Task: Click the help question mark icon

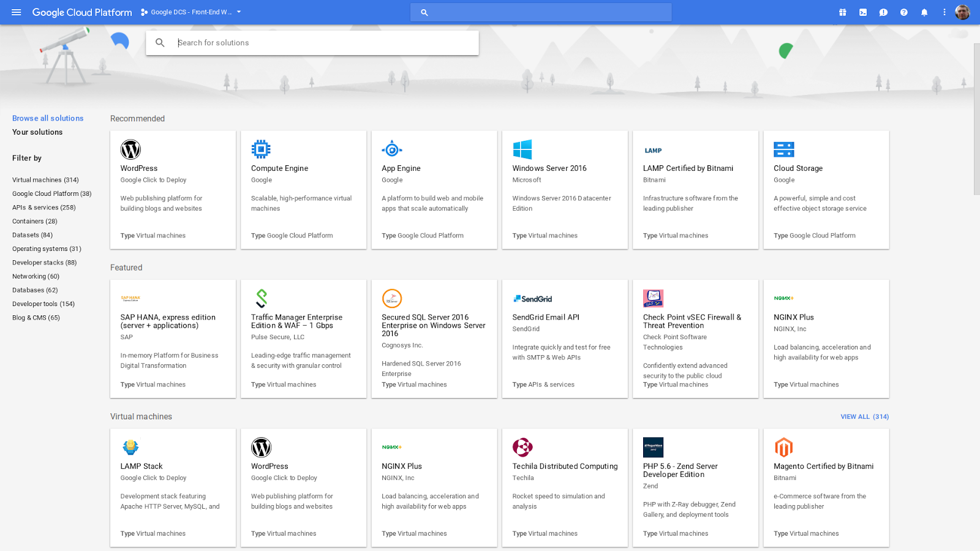Action: coord(903,12)
